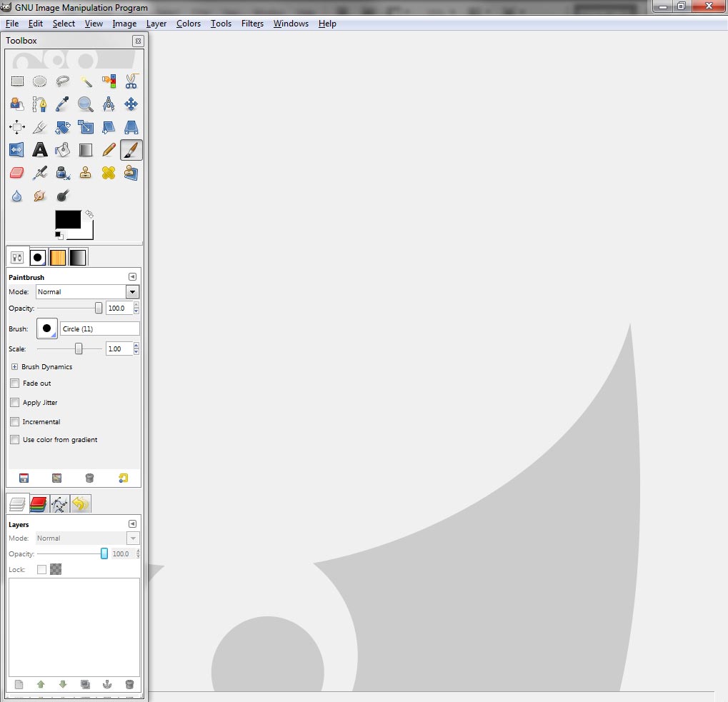This screenshot has width=728, height=702.
Task: Switch to the Channels tab
Action: 38,504
